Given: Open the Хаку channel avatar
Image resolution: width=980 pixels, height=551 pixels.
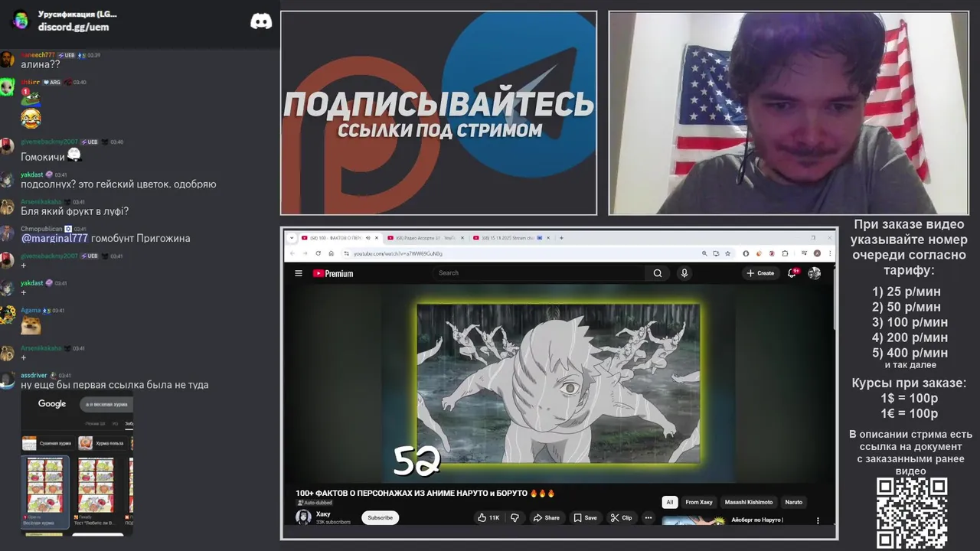Looking at the screenshot, I should (x=303, y=517).
